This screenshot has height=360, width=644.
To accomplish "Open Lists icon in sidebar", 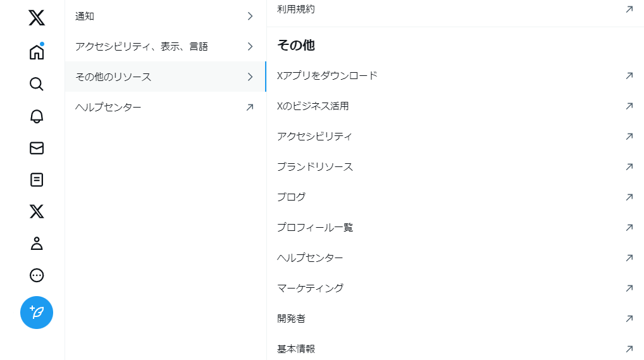I will pos(37,180).
